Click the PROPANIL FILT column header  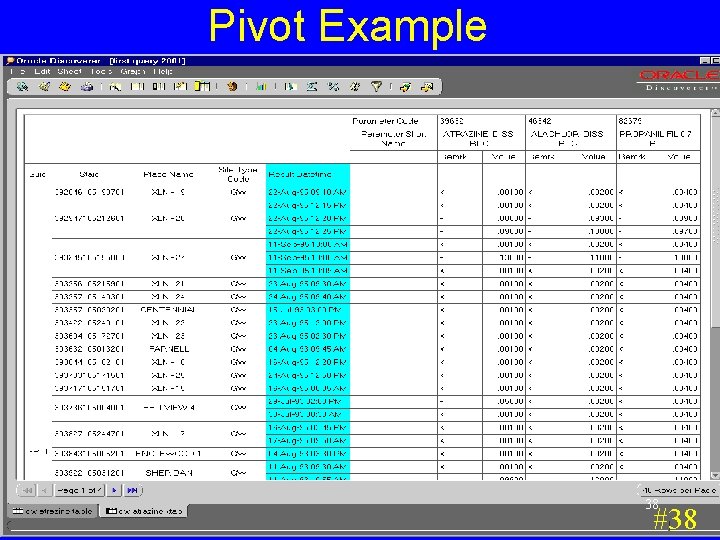point(655,139)
